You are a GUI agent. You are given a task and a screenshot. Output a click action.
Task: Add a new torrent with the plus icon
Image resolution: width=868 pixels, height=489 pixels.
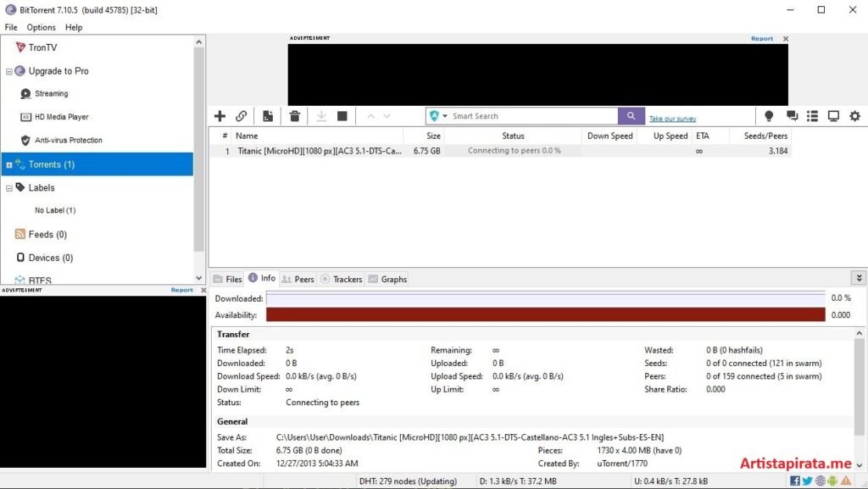(x=220, y=115)
